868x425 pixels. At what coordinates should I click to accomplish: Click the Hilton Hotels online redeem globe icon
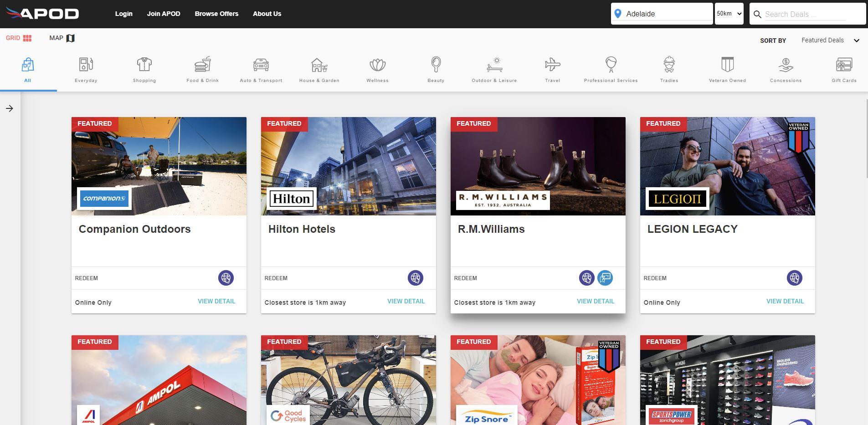(x=415, y=278)
